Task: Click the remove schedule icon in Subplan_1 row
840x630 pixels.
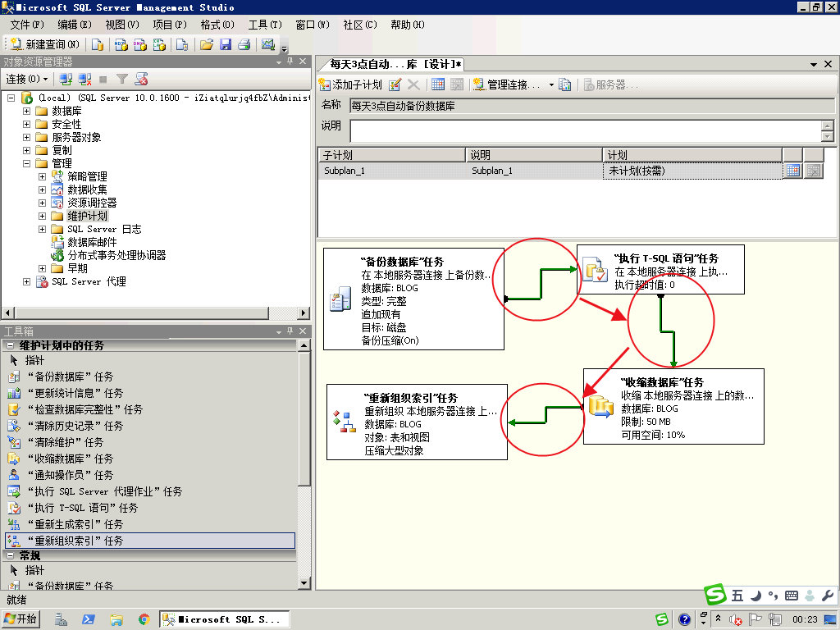Action: pos(813,171)
